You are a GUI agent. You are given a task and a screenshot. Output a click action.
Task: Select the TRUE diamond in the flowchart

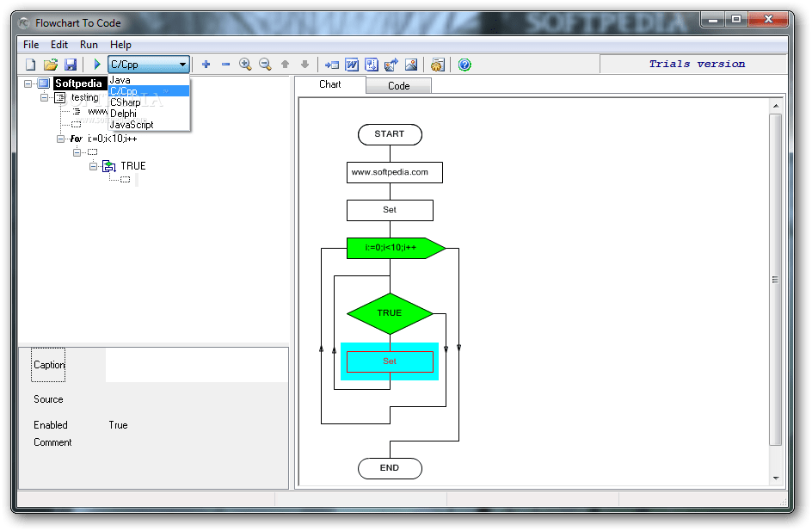click(x=390, y=312)
